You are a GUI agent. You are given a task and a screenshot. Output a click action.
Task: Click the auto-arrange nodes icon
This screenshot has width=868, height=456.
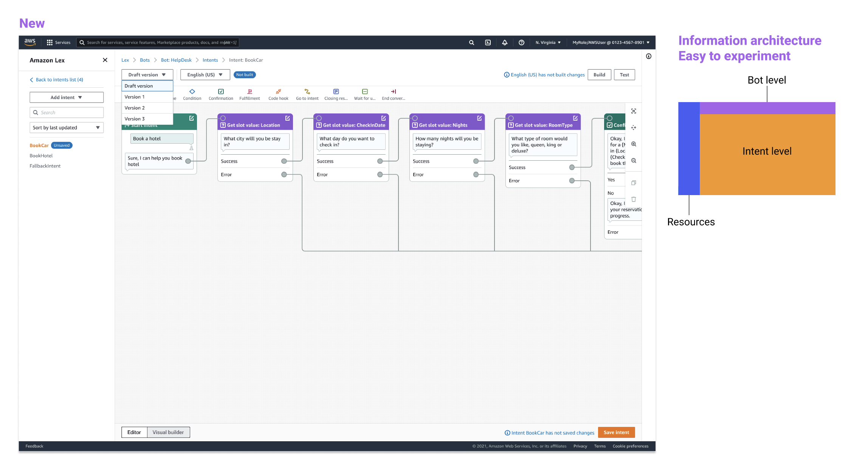tap(634, 127)
